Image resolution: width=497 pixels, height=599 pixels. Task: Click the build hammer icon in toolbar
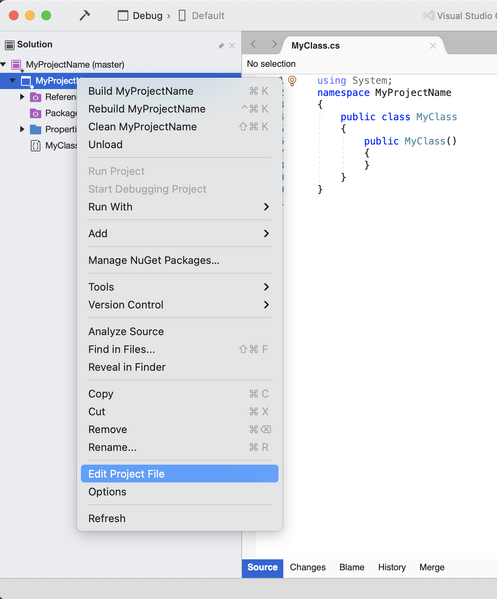84,16
